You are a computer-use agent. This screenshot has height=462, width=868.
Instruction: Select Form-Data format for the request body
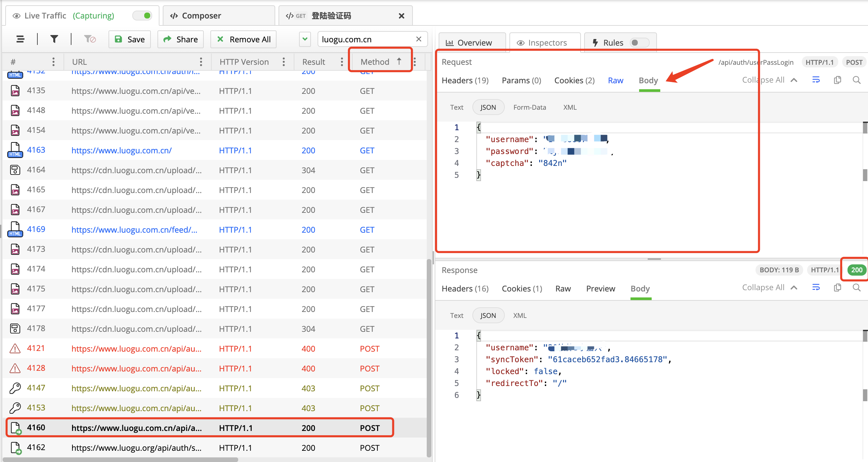(529, 107)
